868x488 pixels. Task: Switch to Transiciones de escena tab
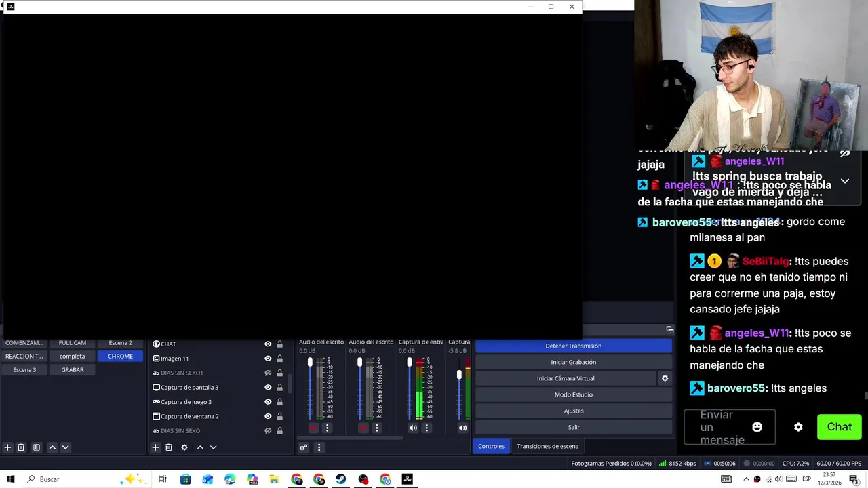tap(548, 446)
